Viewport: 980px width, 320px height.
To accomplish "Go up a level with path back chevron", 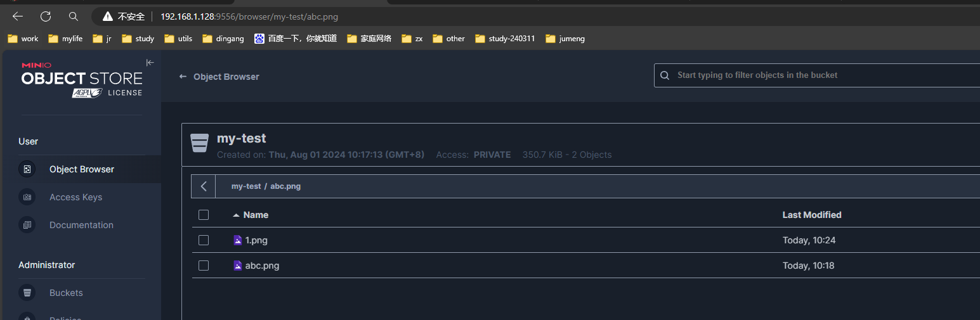I will click(204, 186).
